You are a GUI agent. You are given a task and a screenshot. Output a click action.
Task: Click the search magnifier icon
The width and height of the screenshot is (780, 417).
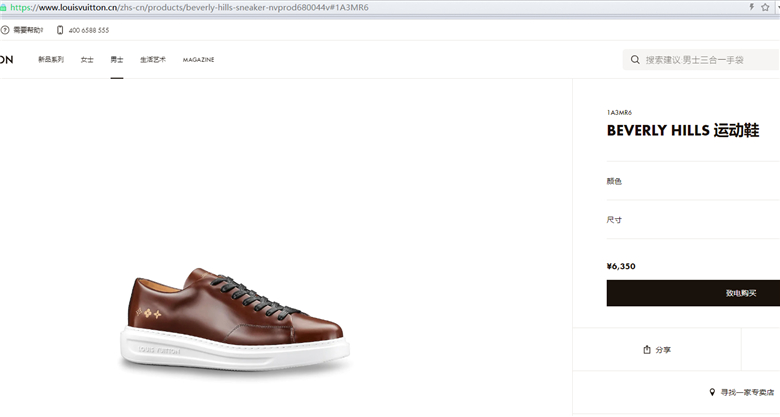point(635,60)
